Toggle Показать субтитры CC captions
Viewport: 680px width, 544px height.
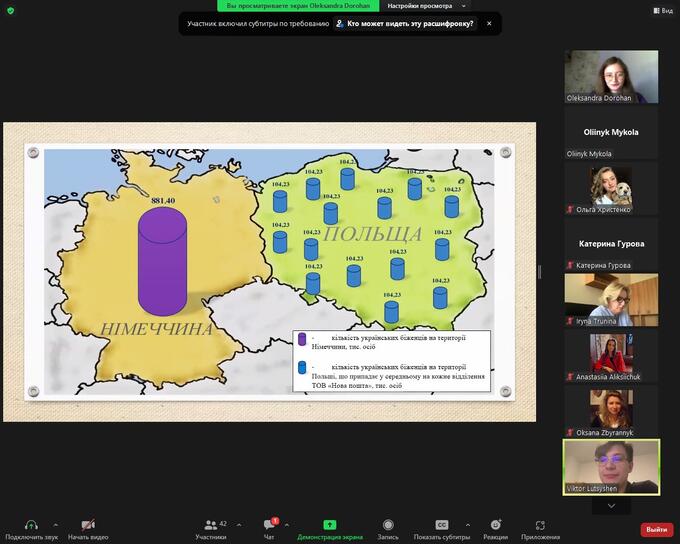tap(441, 524)
